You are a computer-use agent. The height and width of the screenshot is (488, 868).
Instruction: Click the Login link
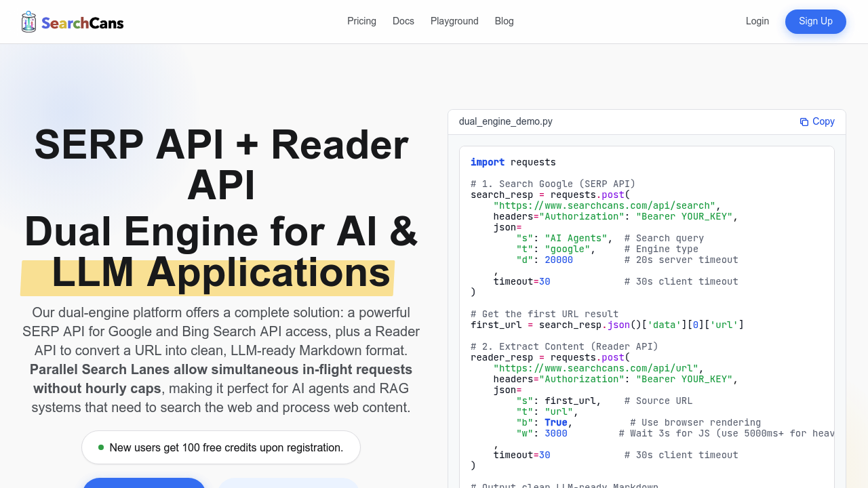[x=757, y=21]
